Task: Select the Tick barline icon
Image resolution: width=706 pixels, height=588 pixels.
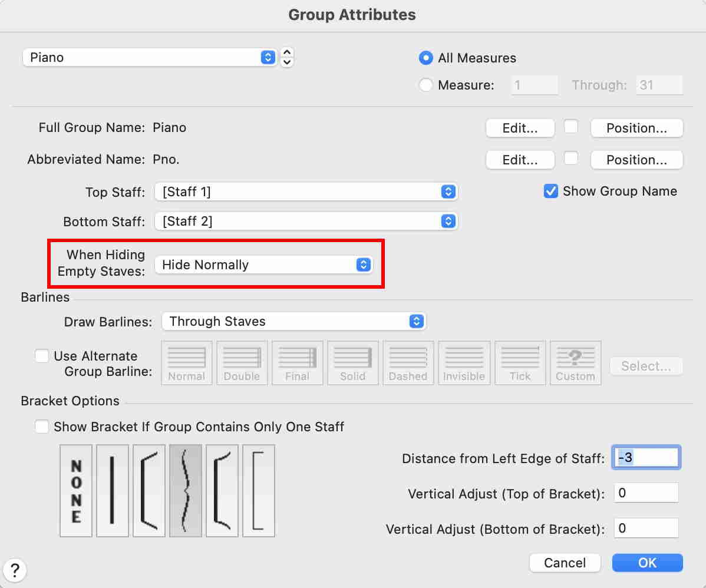Action: pyautogui.click(x=520, y=363)
